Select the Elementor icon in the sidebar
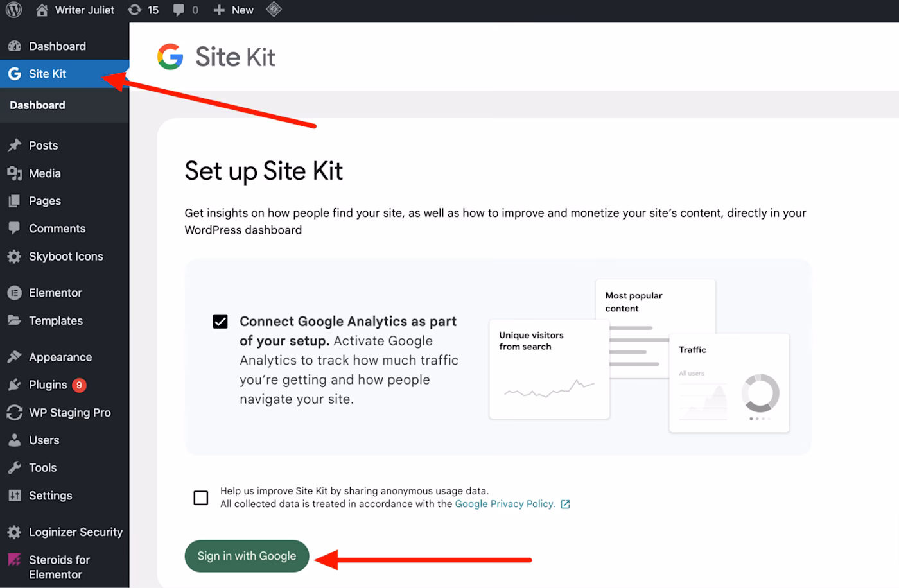This screenshot has height=588, width=899. (14, 292)
